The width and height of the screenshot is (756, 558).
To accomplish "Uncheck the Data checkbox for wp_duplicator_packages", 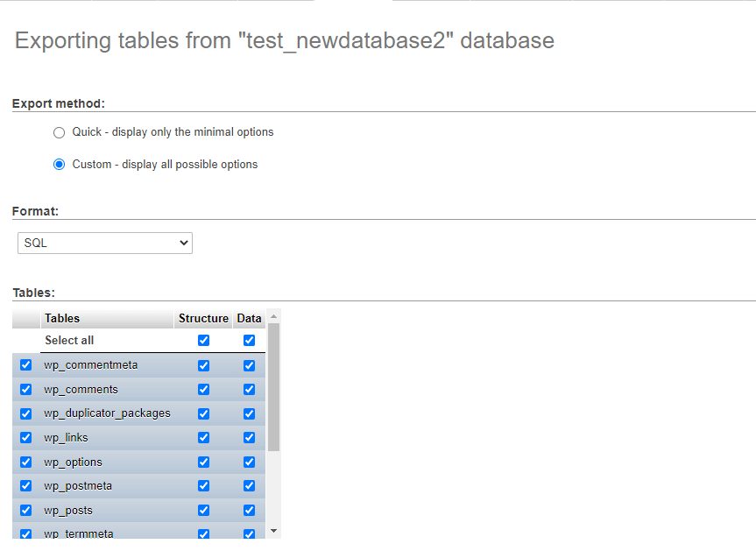I will click(x=249, y=413).
